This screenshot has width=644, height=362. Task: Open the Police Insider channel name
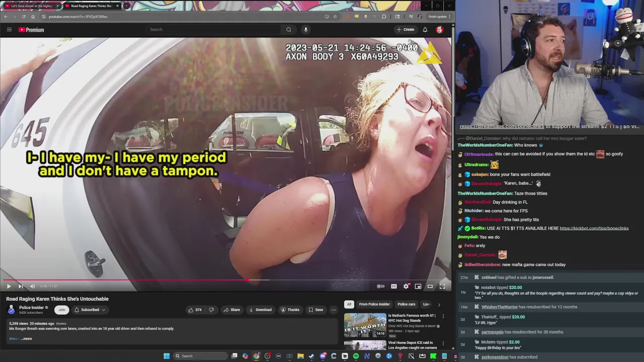point(31,308)
